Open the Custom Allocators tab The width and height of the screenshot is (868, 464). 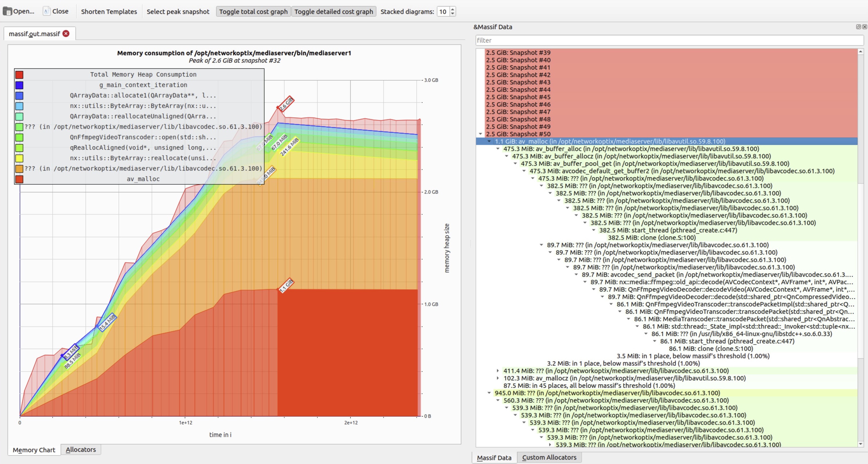[549, 457]
